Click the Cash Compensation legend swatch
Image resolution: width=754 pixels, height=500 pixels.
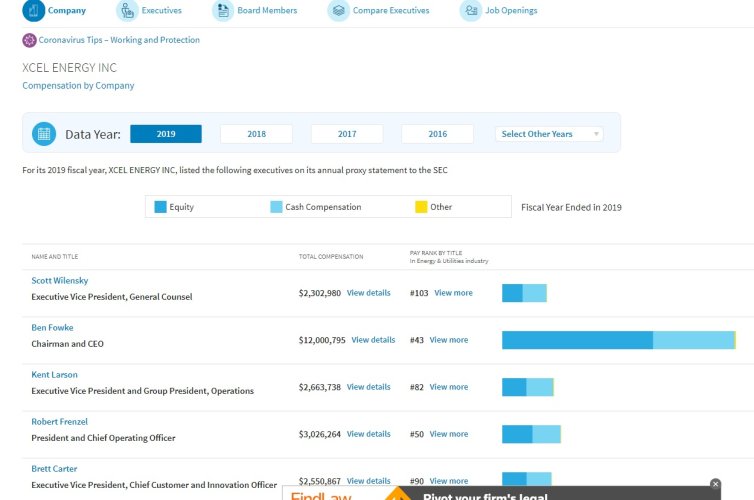pyautogui.click(x=276, y=207)
